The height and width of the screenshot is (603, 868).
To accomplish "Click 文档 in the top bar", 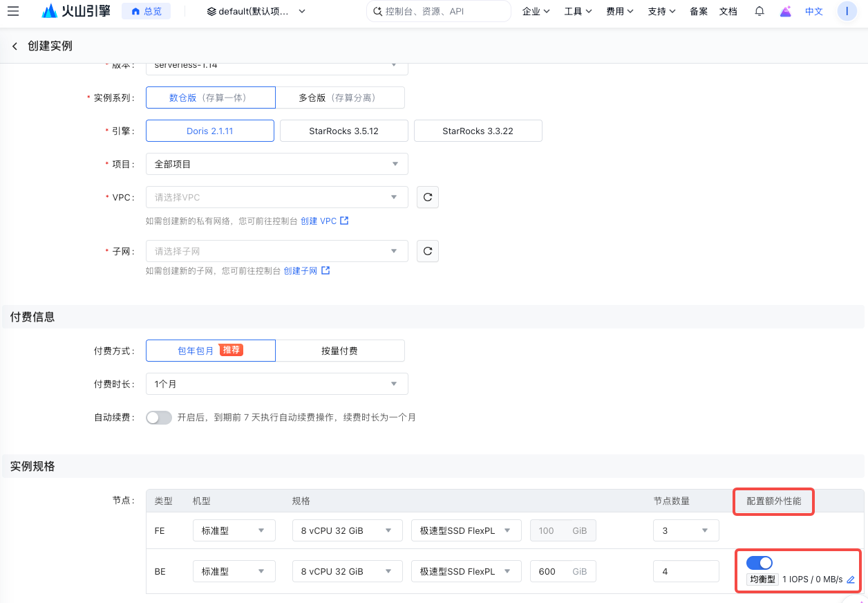I will click(x=728, y=11).
